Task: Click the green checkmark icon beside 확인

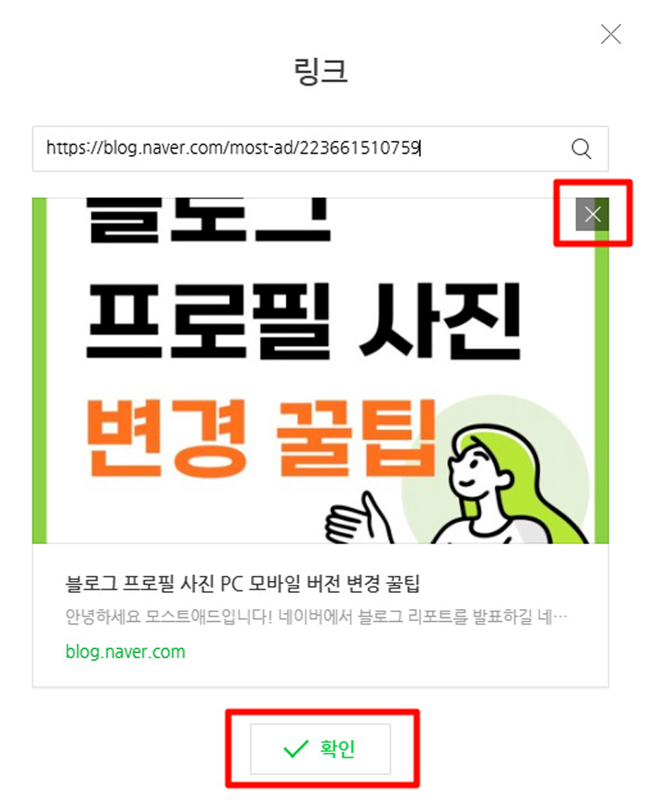Action: (x=296, y=748)
